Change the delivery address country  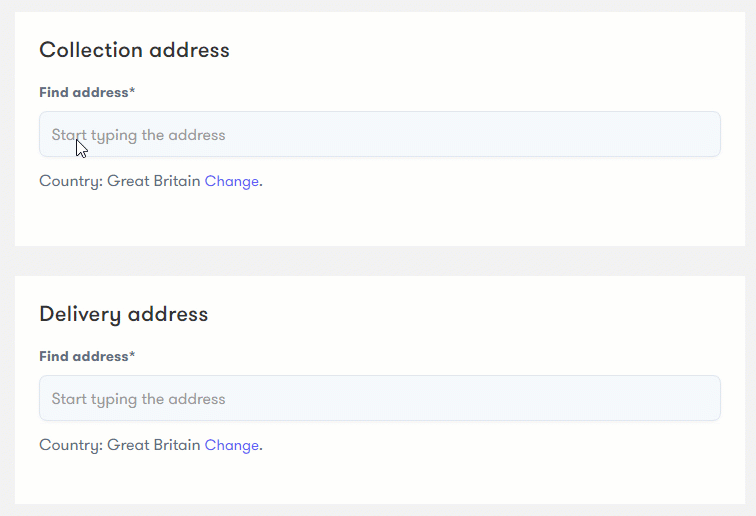[231, 445]
